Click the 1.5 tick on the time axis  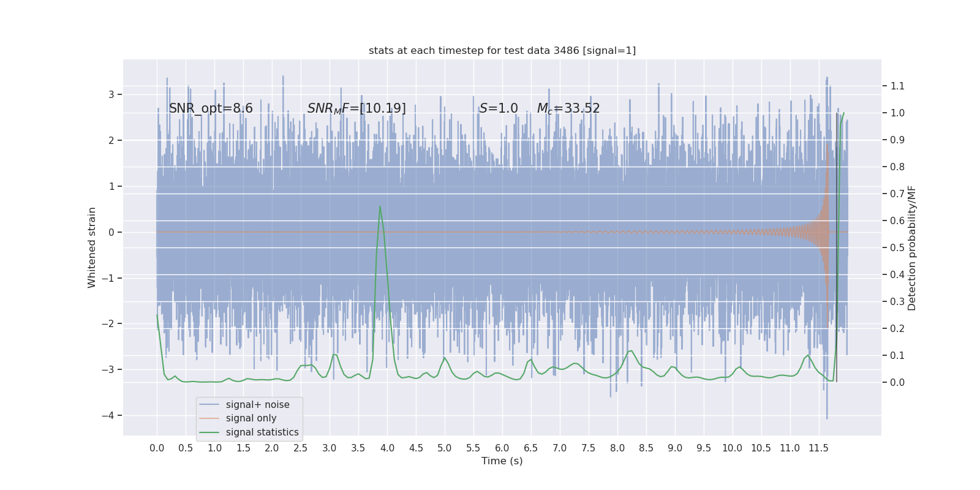[x=243, y=448]
